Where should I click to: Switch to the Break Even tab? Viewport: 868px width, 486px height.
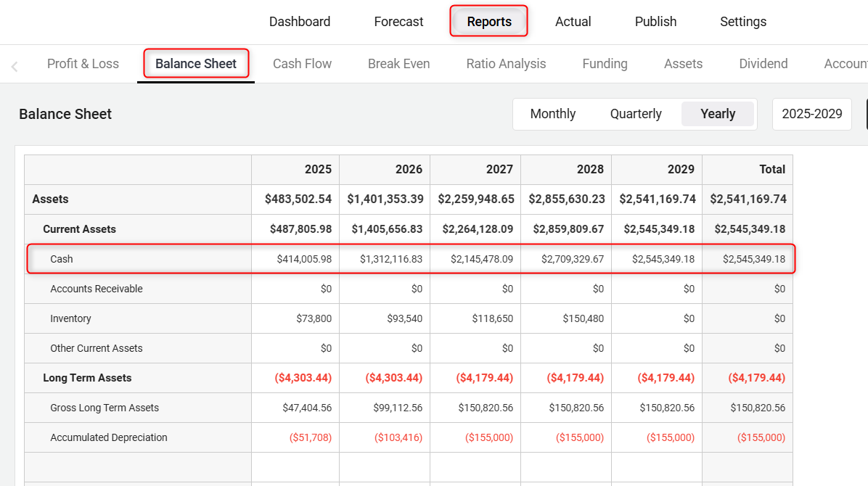398,64
